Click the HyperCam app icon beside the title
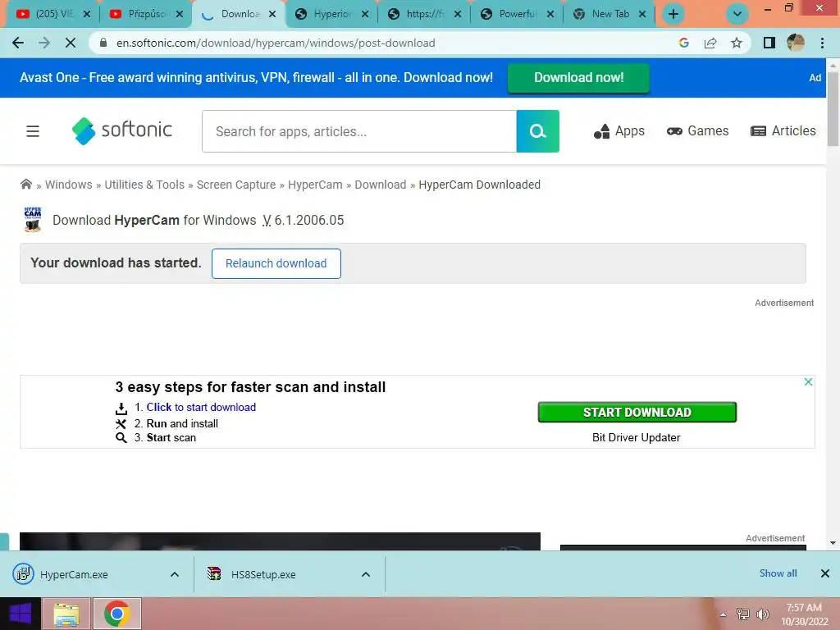 pos(33,219)
